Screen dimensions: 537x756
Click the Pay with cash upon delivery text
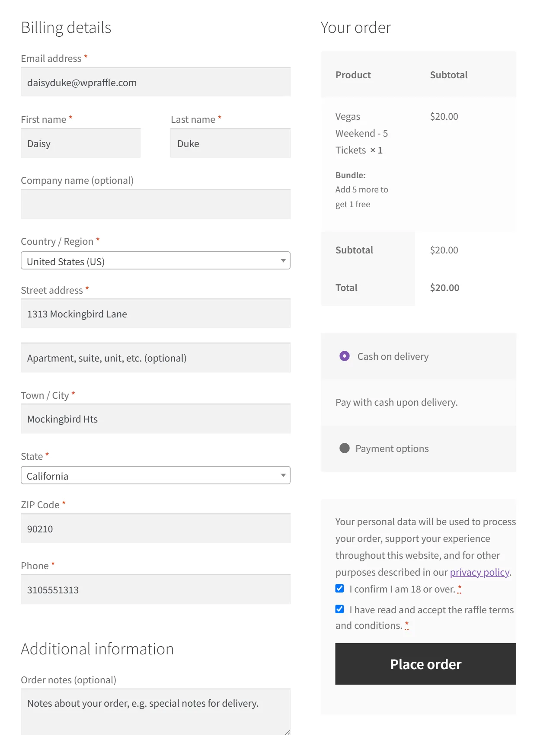pyautogui.click(x=396, y=402)
